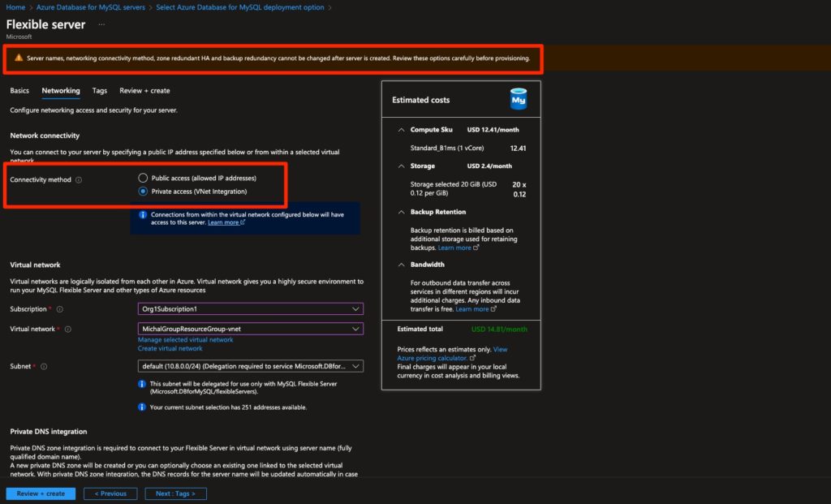Collapse the Bandwidth section
The image size is (831, 504).
(401, 265)
